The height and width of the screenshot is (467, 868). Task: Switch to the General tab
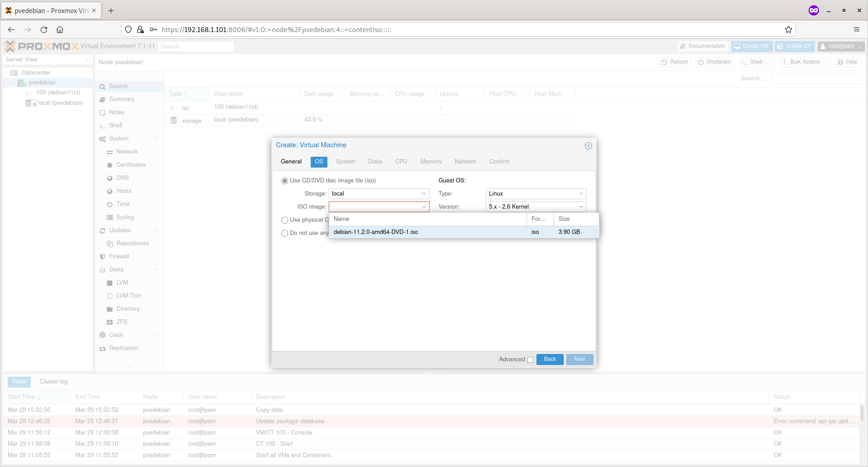(x=291, y=162)
